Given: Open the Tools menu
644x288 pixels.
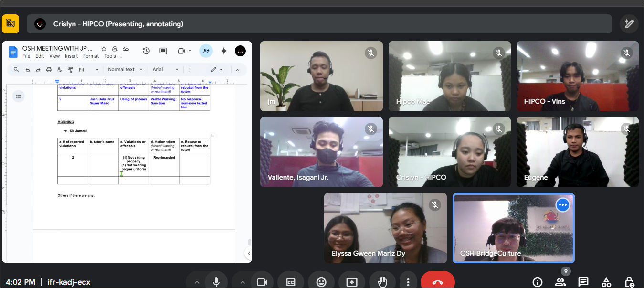Looking at the screenshot, I should click(x=110, y=56).
